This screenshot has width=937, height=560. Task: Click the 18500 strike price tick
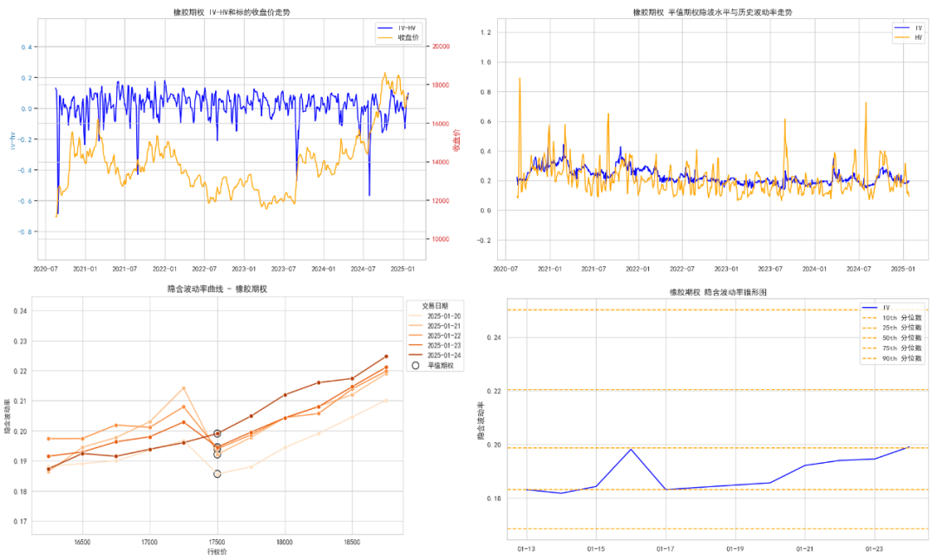[x=352, y=542]
